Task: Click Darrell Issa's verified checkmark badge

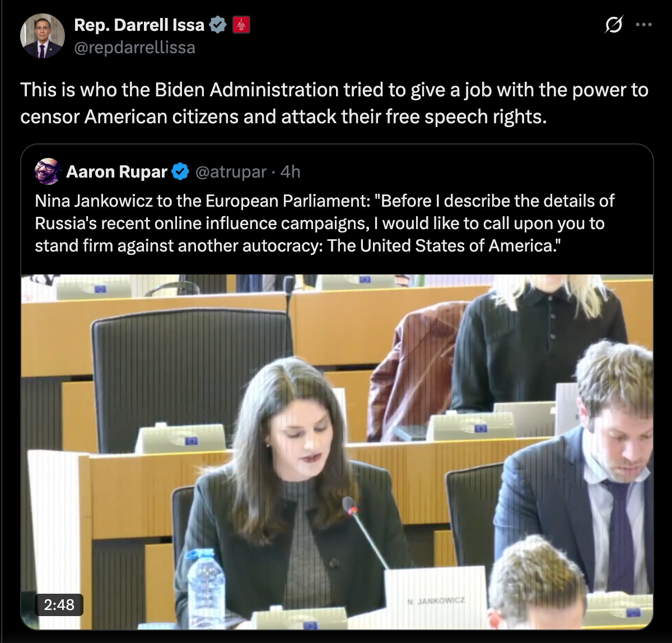Action: (x=218, y=25)
